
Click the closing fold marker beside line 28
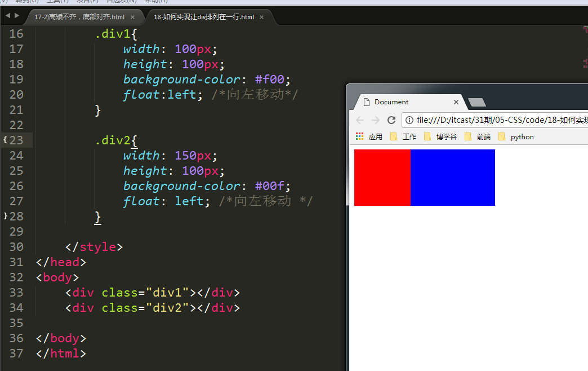click(5, 216)
